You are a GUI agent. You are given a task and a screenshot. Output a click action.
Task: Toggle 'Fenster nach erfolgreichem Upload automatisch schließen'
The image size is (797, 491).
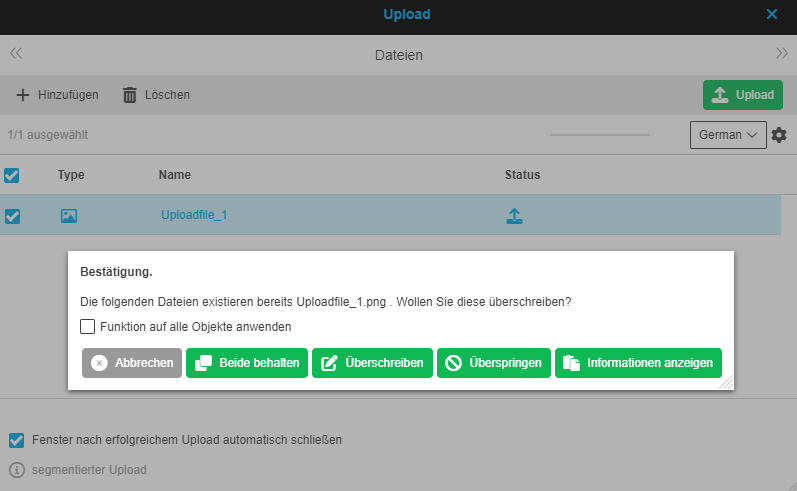[x=16, y=440]
